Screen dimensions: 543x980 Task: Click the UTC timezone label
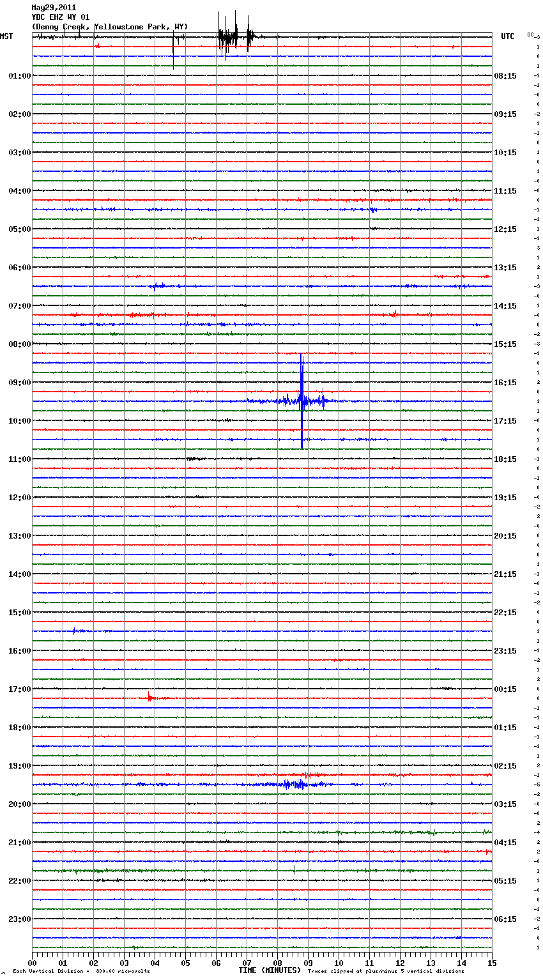[508, 36]
